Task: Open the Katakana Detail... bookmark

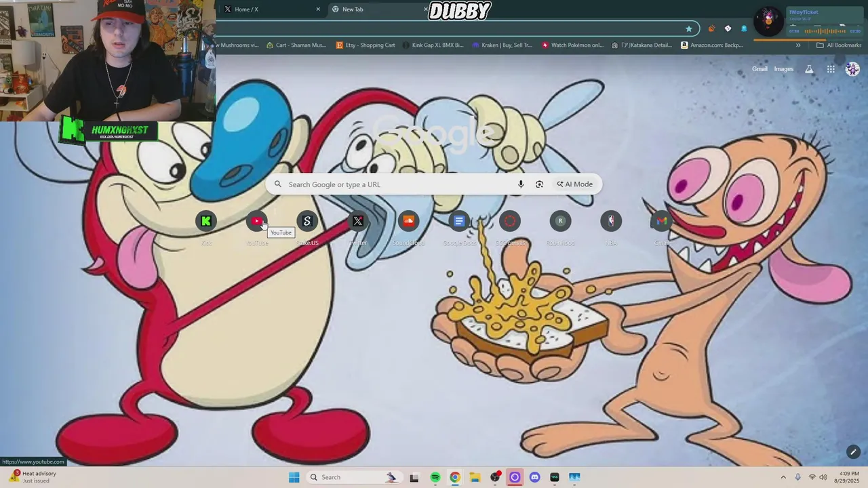Action: [x=642, y=45]
